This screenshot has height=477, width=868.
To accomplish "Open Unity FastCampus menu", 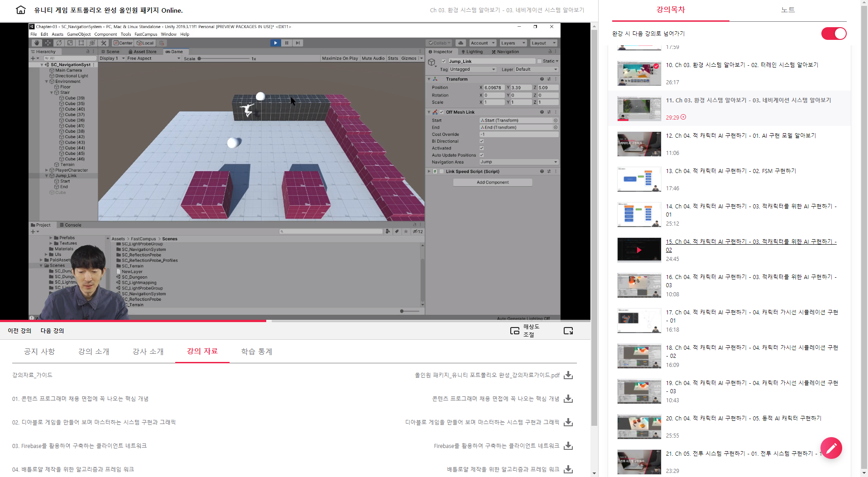I will coord(146,34).
